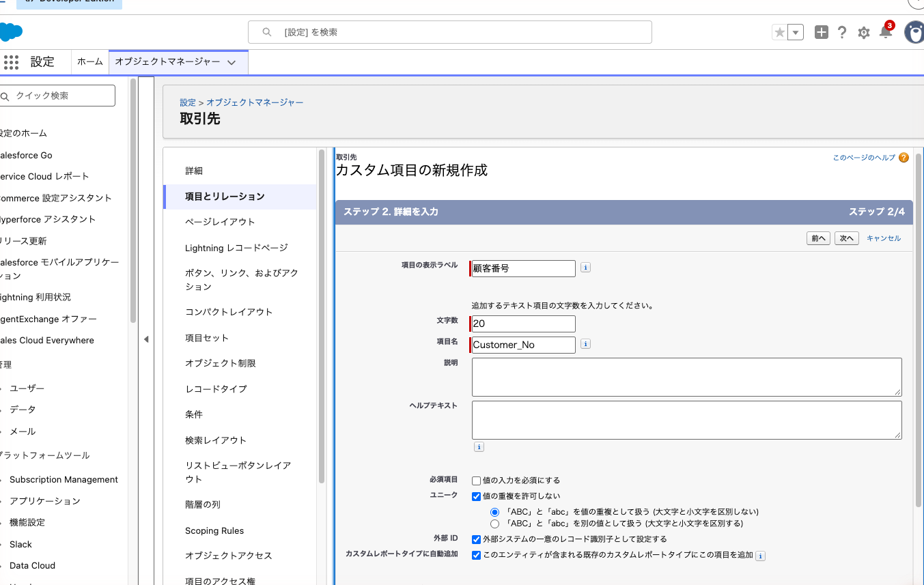Uncheck カスタムレポートタイプに自動追加 checkbox
Viewport: 924px width, 585px height.
point(477,555)
